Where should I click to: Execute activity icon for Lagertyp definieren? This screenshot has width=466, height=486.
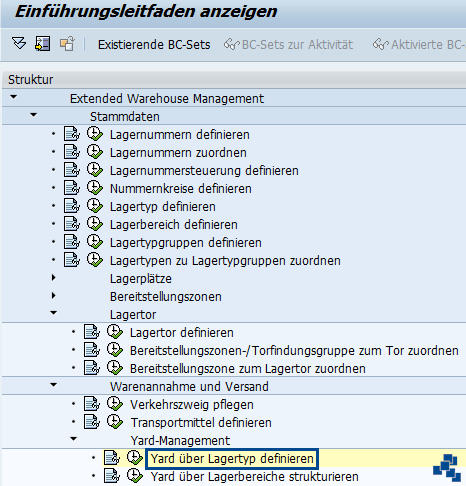coord(95,206)
